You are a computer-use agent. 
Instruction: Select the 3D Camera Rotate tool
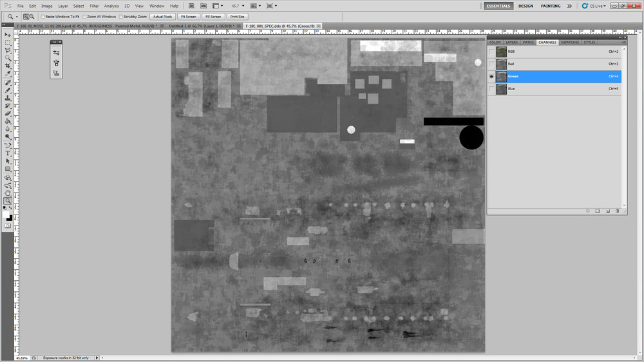coord(8,186)
